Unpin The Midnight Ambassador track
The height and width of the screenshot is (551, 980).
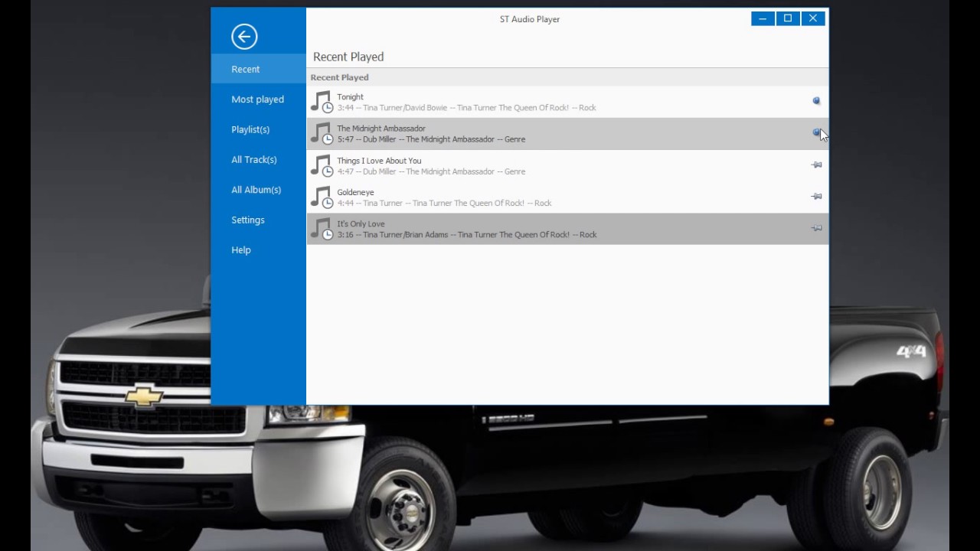click(816, 132)
